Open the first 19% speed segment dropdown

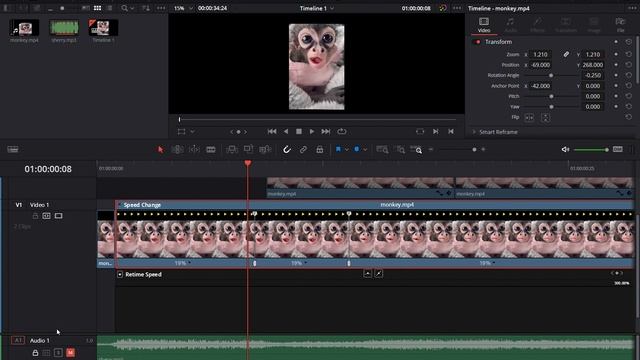coord(189,263)
